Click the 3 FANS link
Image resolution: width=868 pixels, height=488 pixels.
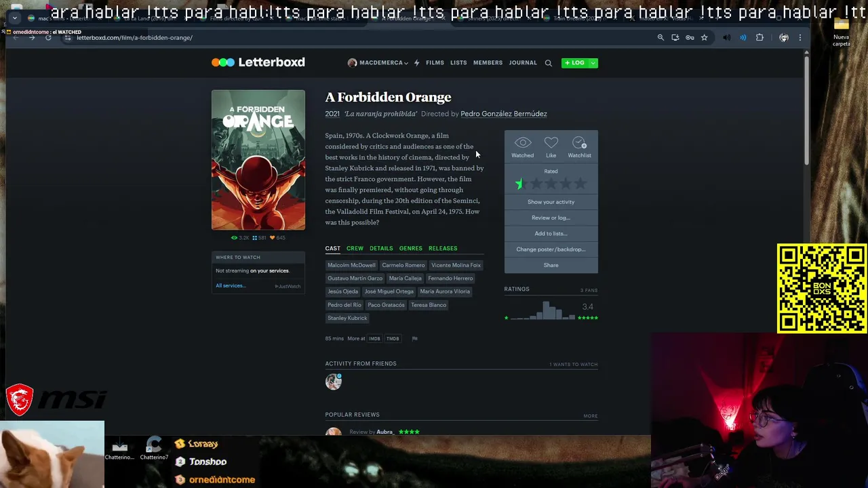pos(589,290)
